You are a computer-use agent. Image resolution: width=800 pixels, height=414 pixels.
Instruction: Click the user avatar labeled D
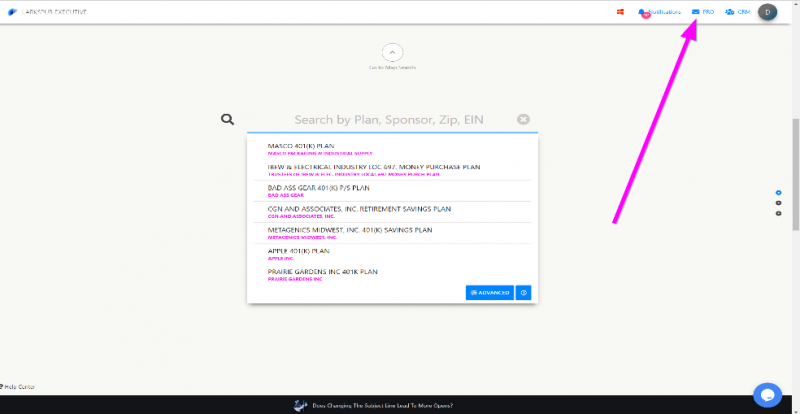coord(768,12)
